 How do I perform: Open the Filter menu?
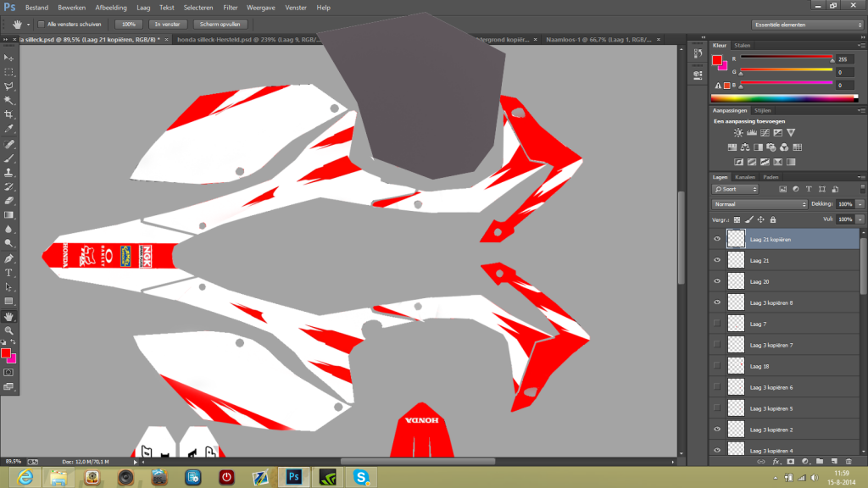pyautogui.click(x=230, y=8)
